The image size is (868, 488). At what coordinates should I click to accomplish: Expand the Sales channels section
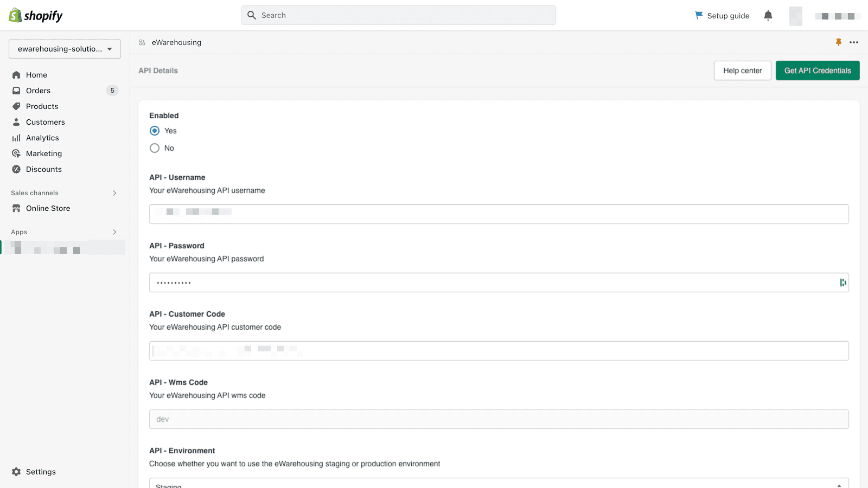click(114, 192)
